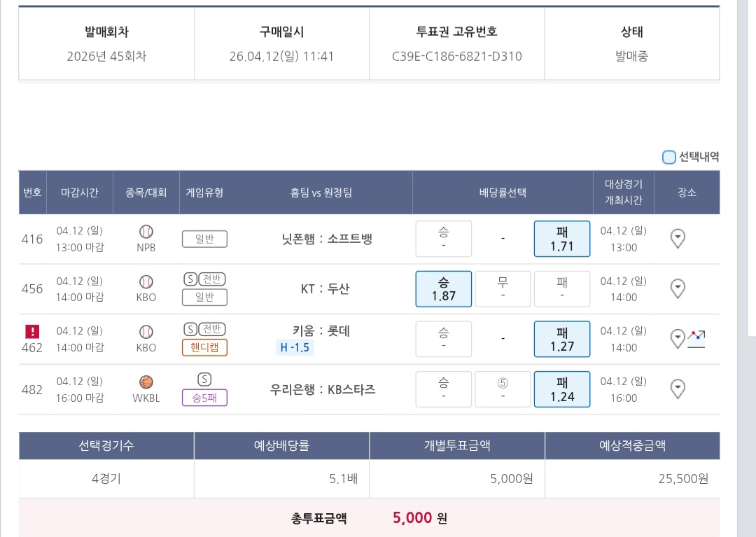Open the location pin for 우리은행 match
The width and height of the screenshot is (756, 537).
(678, 389)
